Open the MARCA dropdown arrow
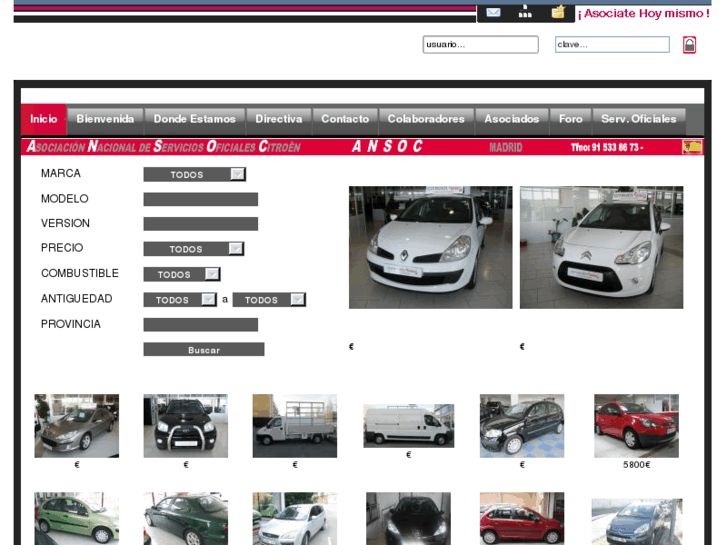The width and height of the screenshot is (727, 545). point(237,174)
